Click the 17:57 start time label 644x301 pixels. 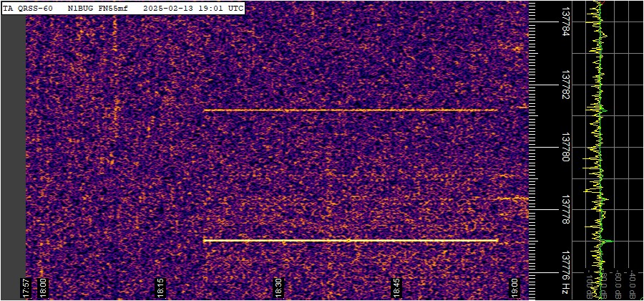(26, 287)
